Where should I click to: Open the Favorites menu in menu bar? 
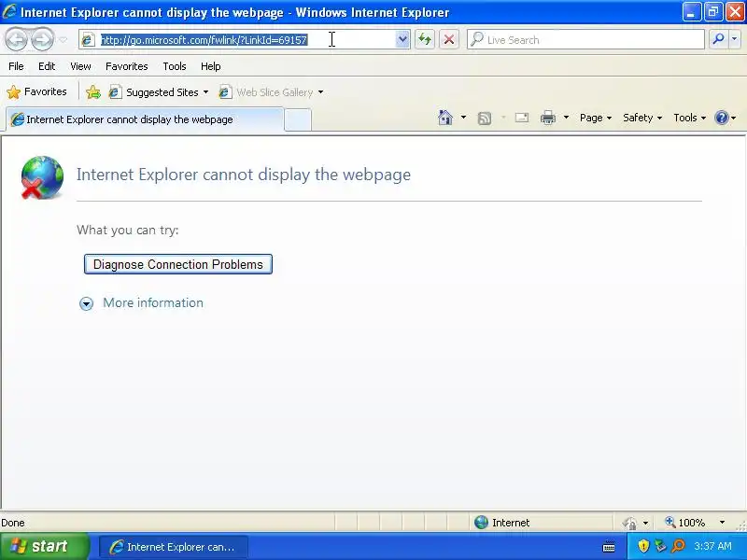(x=127, y=66)
